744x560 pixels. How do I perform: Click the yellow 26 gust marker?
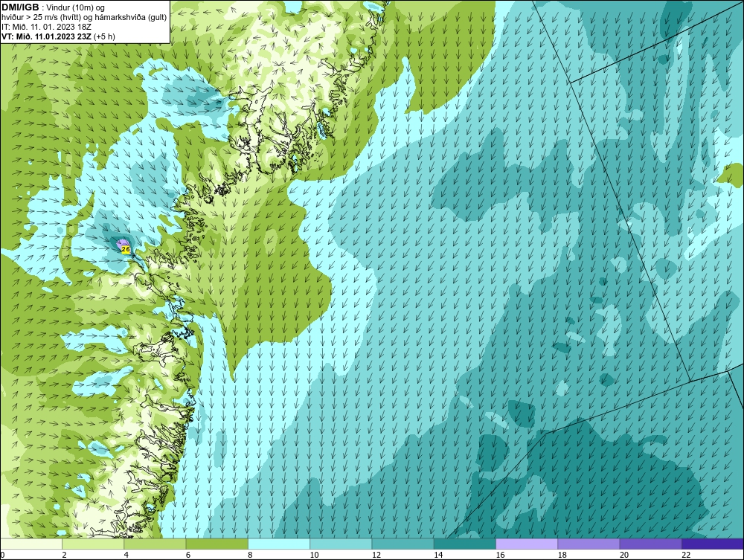126,249
